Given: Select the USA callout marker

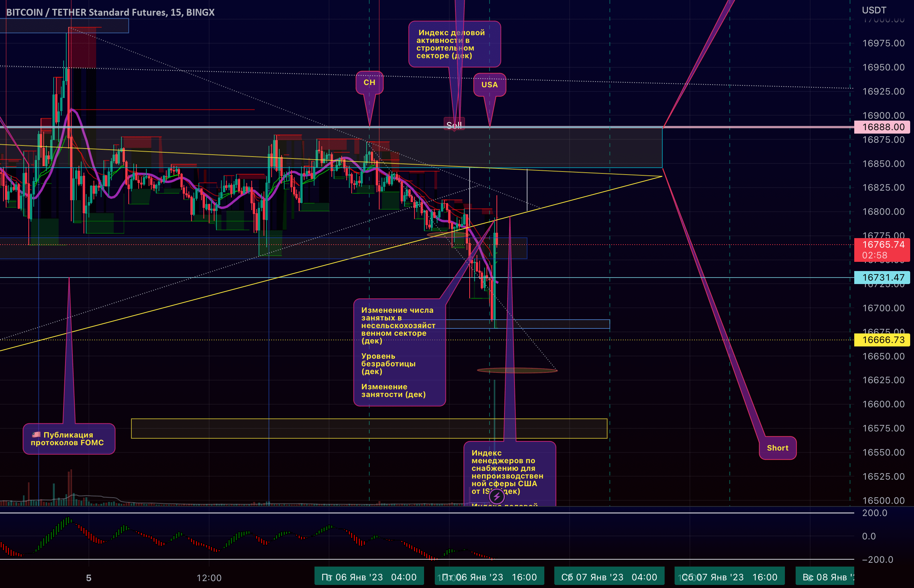Looking at the screenshot, I should [489, 85].
